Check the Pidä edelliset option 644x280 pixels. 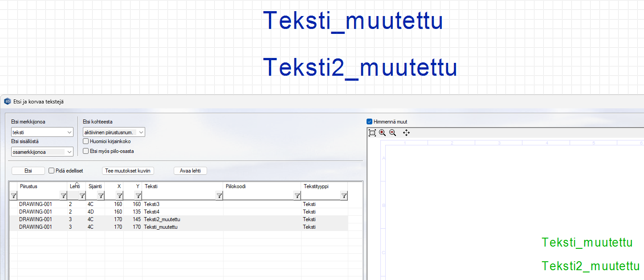(x=51, y=171)
